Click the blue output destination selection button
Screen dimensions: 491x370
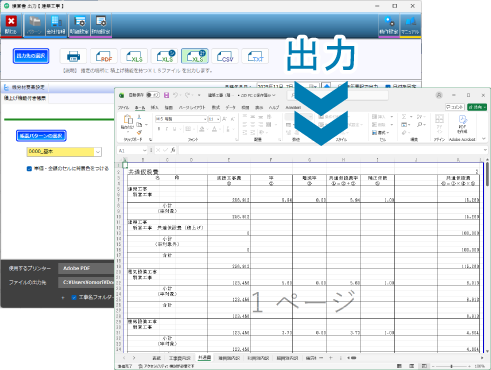click(31, 56)
